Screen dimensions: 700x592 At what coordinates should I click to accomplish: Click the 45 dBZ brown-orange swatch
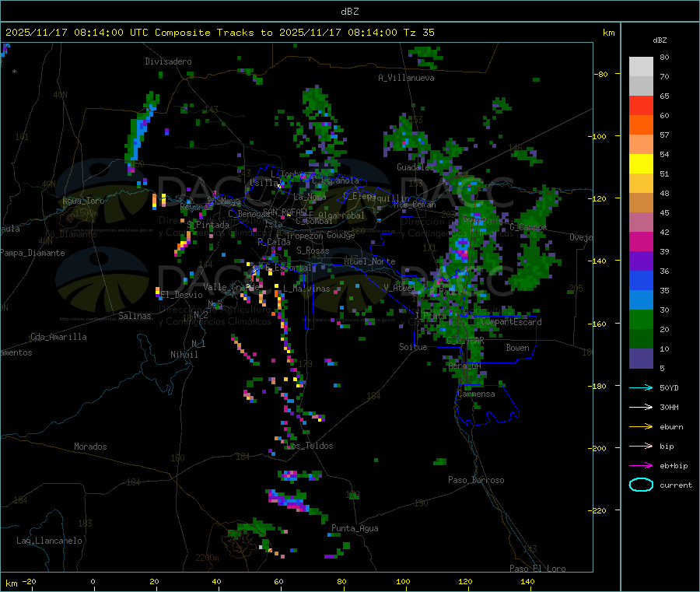(641, 203)
